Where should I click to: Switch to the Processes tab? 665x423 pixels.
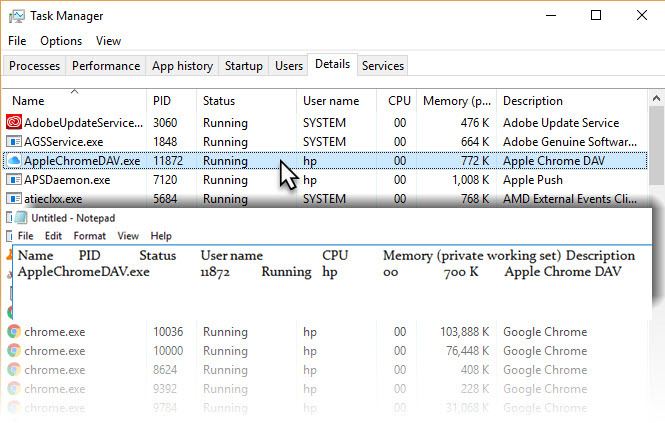click(x=34, y=66)
